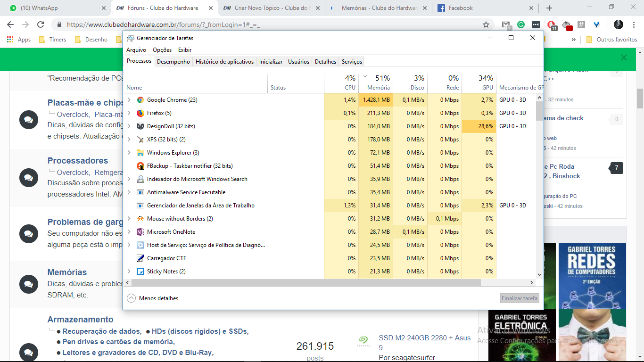Open the Placas-mãe e chips forum link
The image size is (644, 362).
[85, 103]
